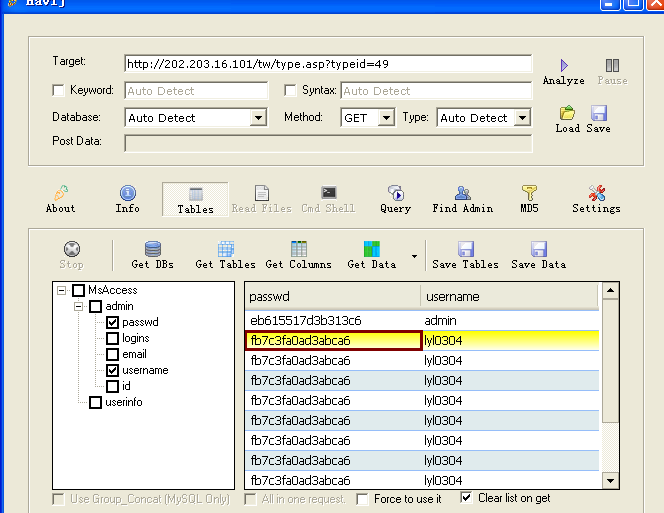Click Get Columns icon

tap(299, 249)
